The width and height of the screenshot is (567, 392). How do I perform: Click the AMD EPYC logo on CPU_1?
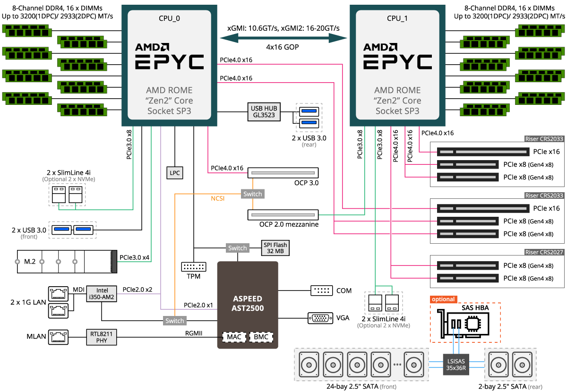coord(397,57)
